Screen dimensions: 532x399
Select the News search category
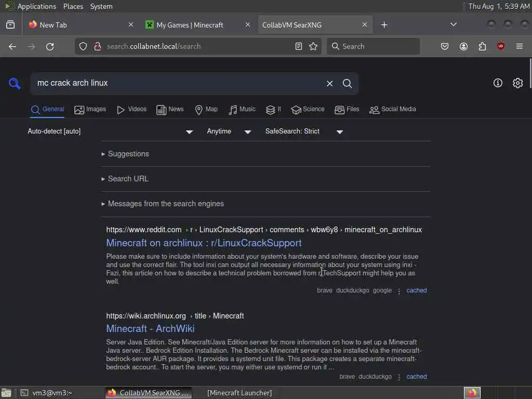coord(170,109)
